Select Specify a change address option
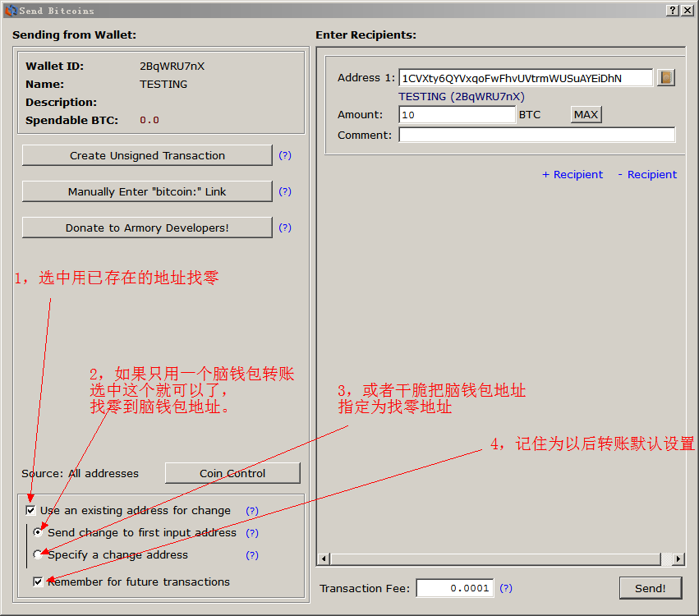 coord(38,555)
